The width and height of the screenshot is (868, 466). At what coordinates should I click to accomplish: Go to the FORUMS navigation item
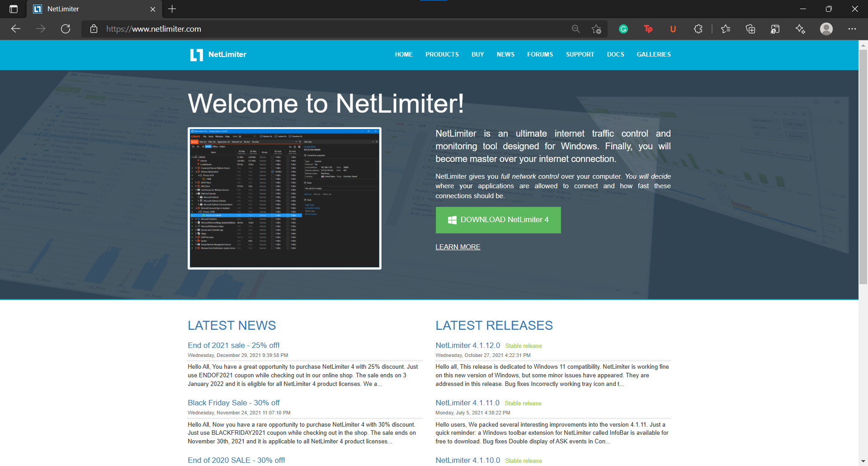click(540, 54)
